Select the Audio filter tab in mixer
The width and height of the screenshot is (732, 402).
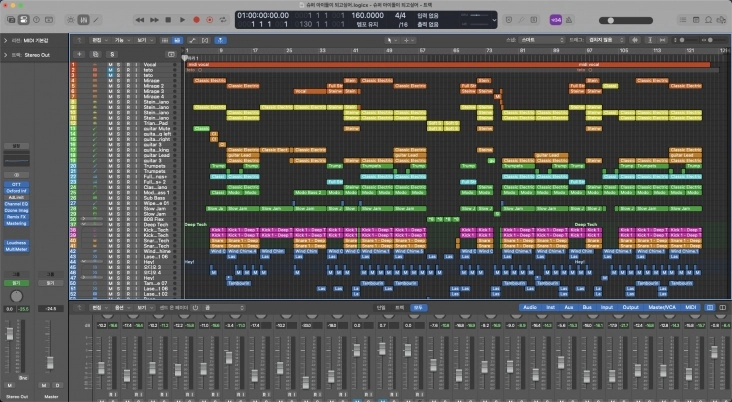coord(529,308)
